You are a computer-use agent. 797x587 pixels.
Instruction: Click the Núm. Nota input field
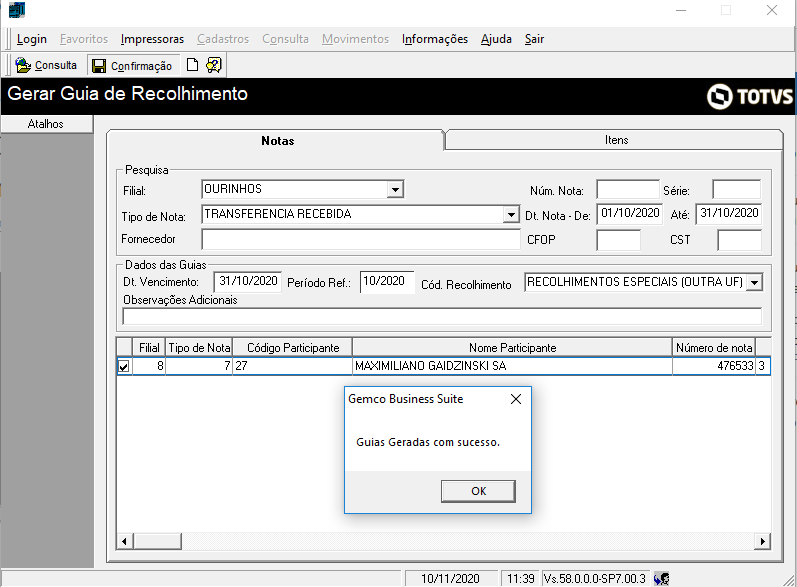pos(628,190)
